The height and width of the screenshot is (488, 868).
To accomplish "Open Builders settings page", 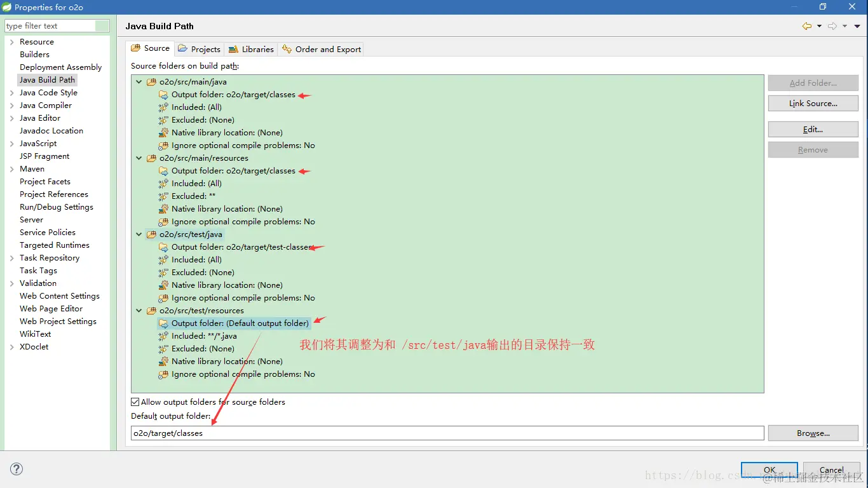I will point(34,55).
